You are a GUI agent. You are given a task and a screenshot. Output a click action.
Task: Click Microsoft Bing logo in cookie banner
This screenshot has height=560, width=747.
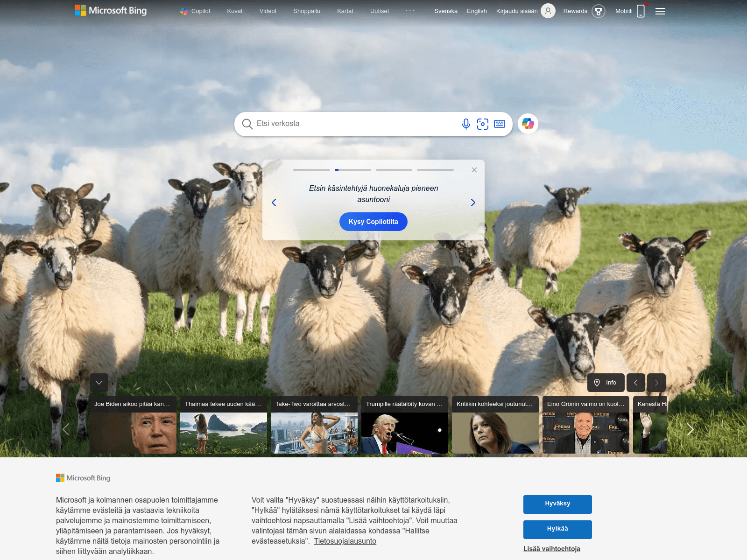coord(83,478)
